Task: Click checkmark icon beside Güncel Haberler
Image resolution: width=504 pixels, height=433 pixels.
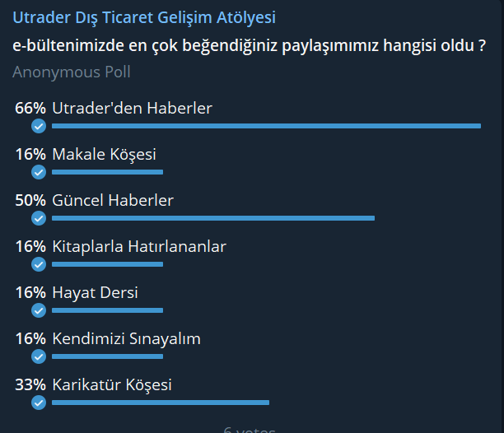Action: 38,218
